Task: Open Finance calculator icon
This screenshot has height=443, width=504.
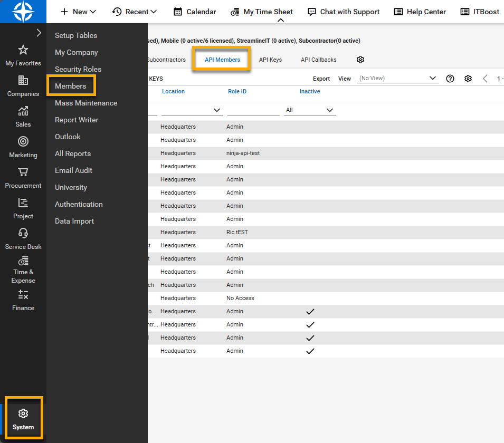Action: pos(23,295)
